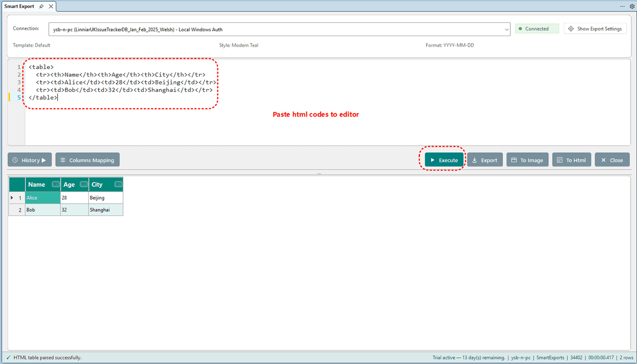Click the Format: YYYY-MM-DD label

(x=450, y=45)
